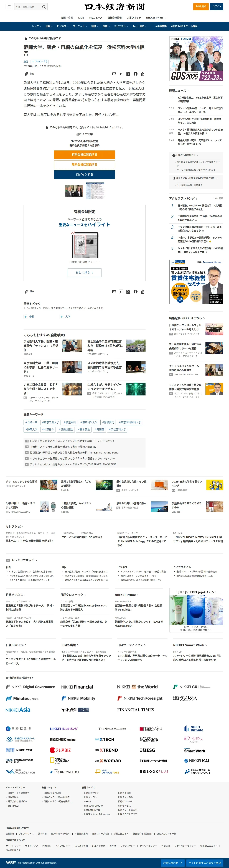Open the #浜松医科大学 keyword tag
This screenshot has width=229, height=868.
(117, 429)
